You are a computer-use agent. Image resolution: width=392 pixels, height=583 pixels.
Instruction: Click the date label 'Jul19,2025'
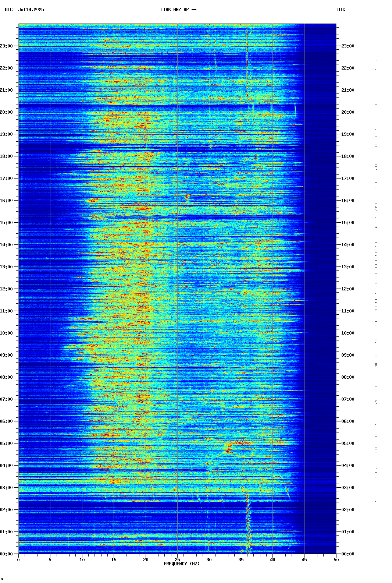[31, 10]
